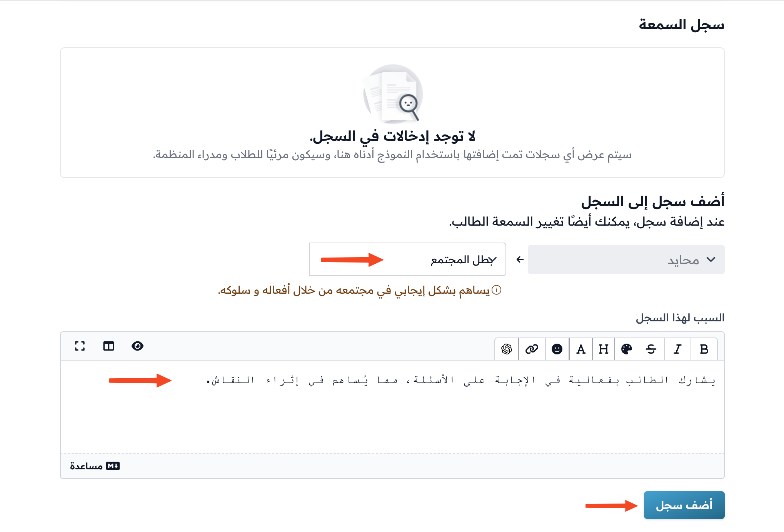This screenshot has width=784, height=532.
Task: Toggle fullscreen editor mode
Action: coord(80,346)
